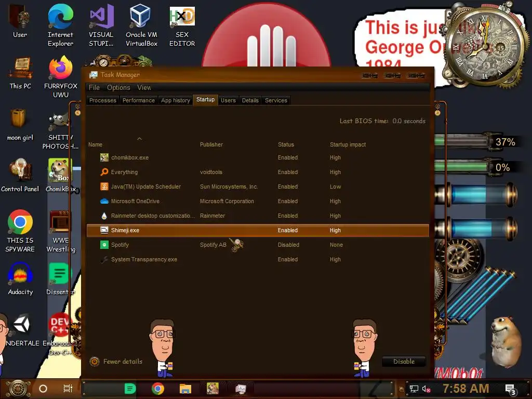The image size is (532, 399).
Task: Click Fewer details to collapse Task Manager
Action: click(x=116, y=362)
